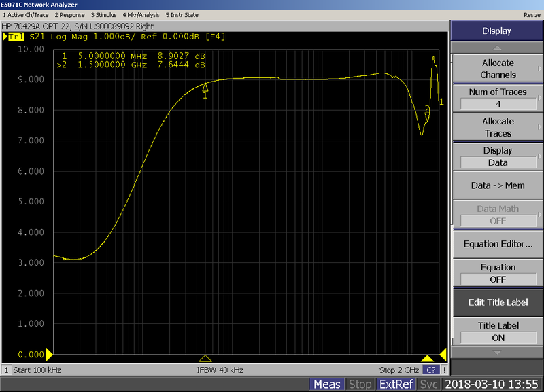Screen dimensions: 544x392
Task: Toggle the Equation OFF softkey
Action: click(498, 273)
